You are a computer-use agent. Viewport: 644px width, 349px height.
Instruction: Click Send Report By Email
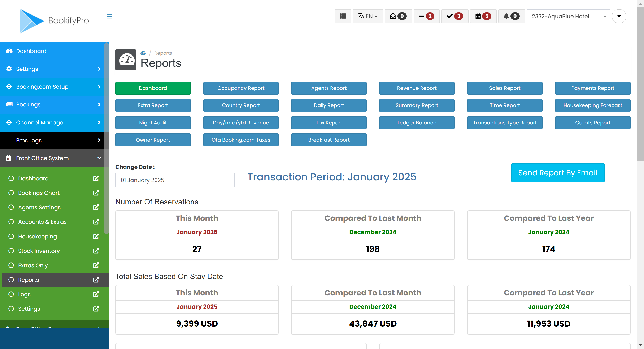558,173
